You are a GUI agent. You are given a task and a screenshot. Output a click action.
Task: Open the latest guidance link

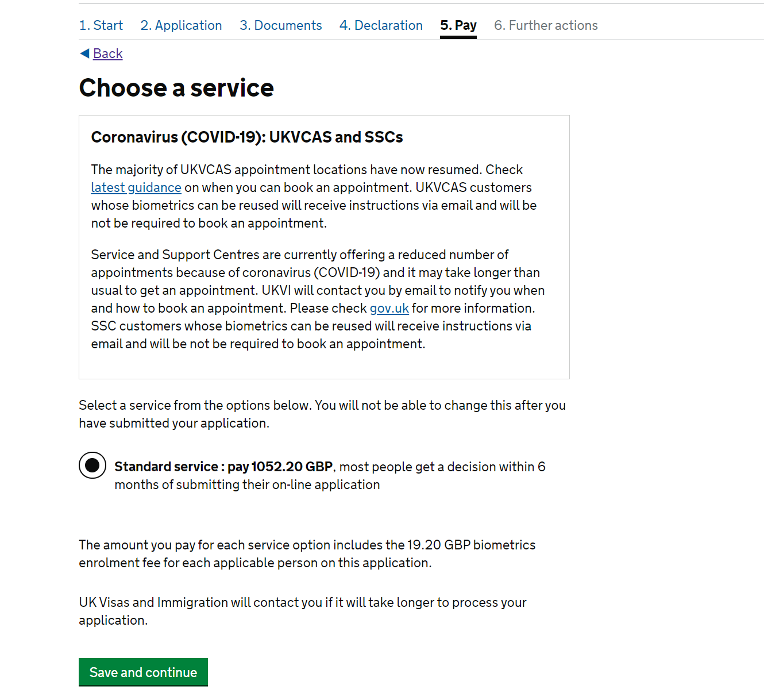click(x=136, y=187)
